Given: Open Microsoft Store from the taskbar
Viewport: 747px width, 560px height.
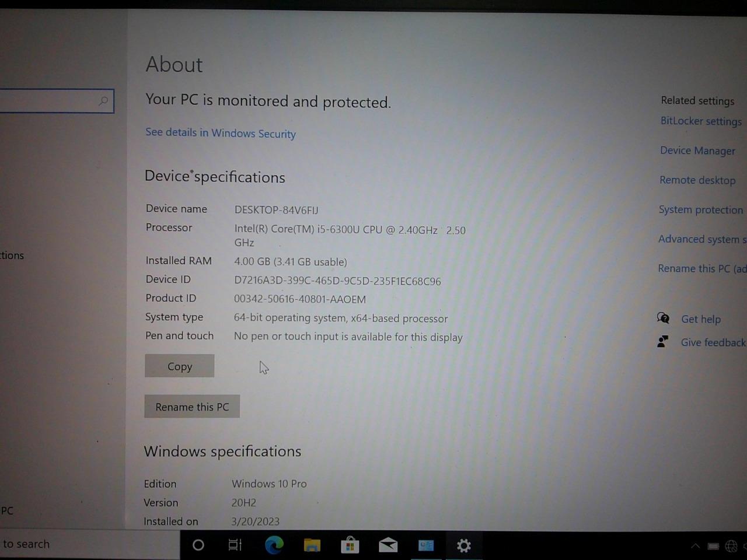Looking at the screenshot, I should point(350,545).
